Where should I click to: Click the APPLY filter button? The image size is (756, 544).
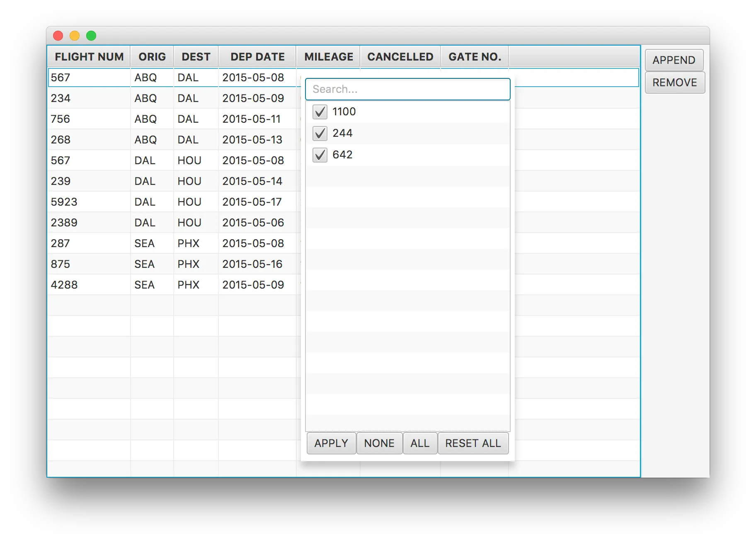[x=331, y=443]
